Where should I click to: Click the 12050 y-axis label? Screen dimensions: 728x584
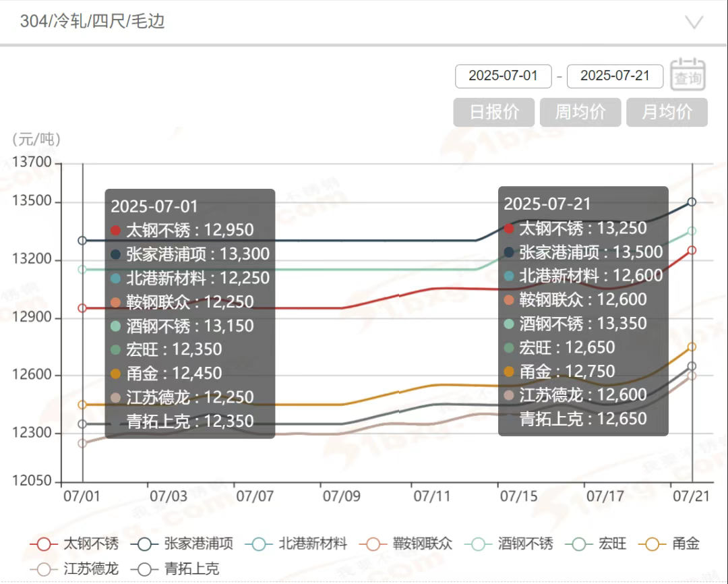tap(32, 481)
